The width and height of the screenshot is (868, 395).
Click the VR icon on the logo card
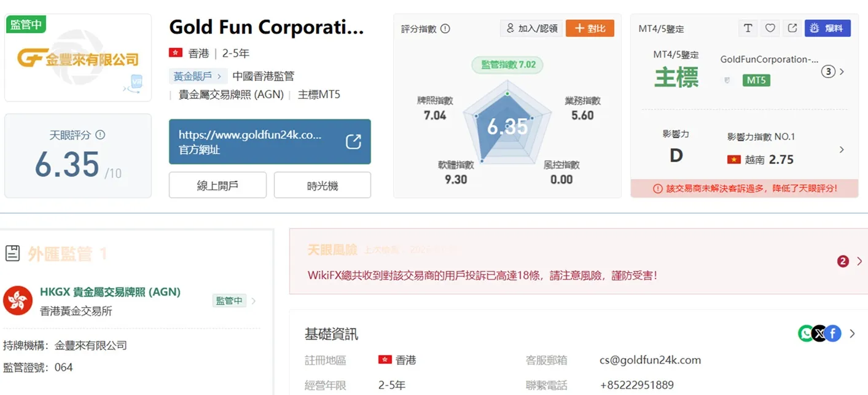tap(135, 82)
